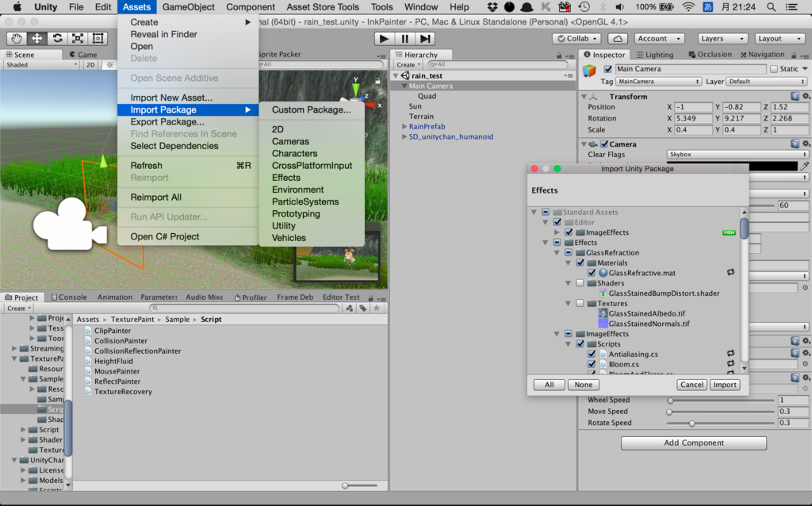Open the Tag dropdown MainCamera
Screen dimensions: 812x506
(x=658, y=82)
